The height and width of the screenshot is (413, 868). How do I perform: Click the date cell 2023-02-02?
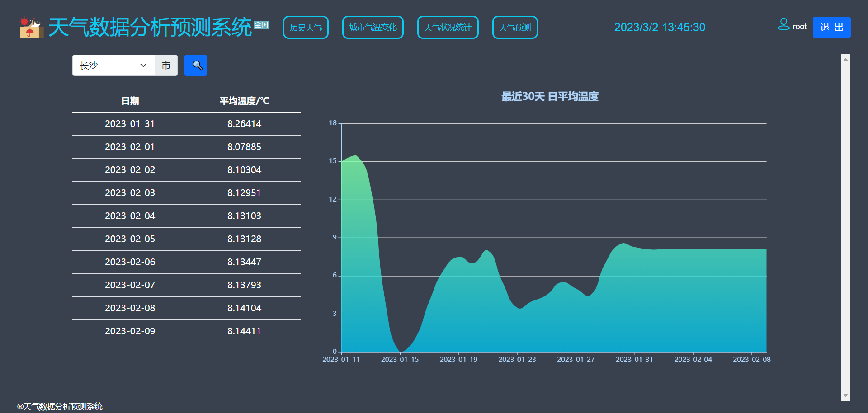tap(130, 170)
